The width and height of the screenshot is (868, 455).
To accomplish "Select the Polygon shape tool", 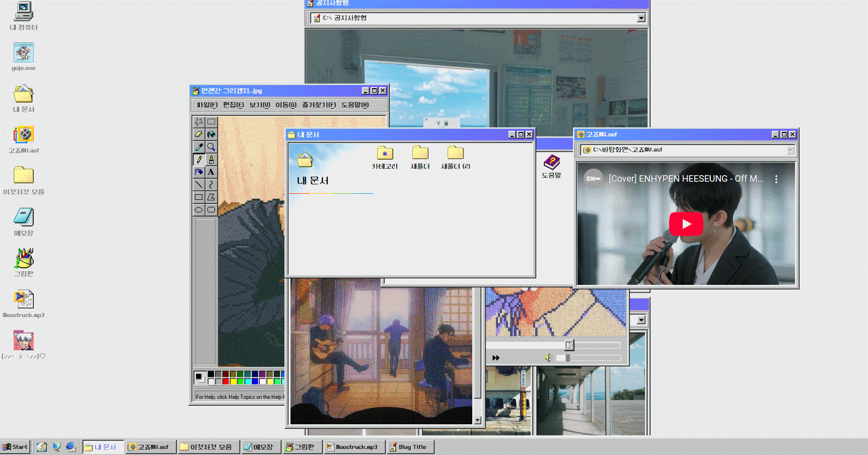I will [211, 197].
